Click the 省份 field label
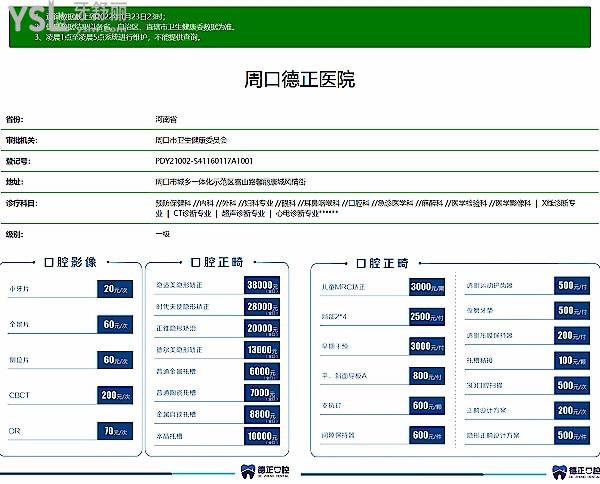Screen dimensions: 600x484 15,119
